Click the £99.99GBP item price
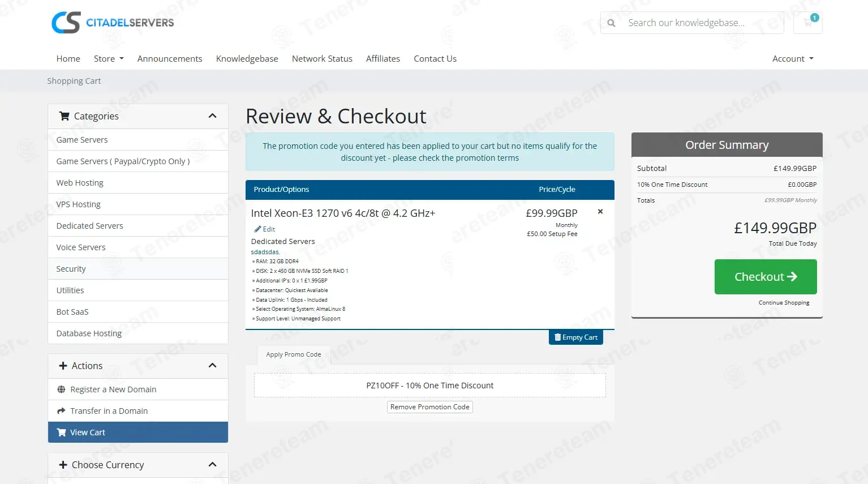868x484 pixels. tap(552, 213)
